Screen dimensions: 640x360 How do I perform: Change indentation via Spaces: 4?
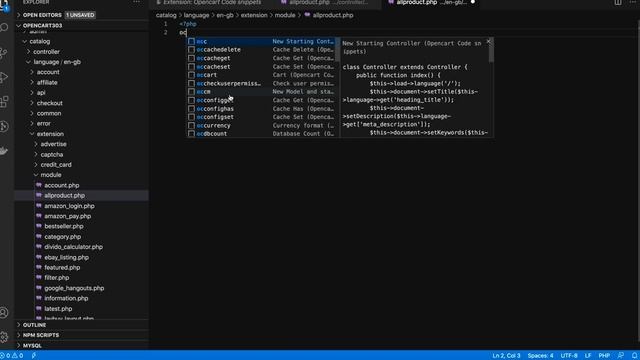pos(540,356)
